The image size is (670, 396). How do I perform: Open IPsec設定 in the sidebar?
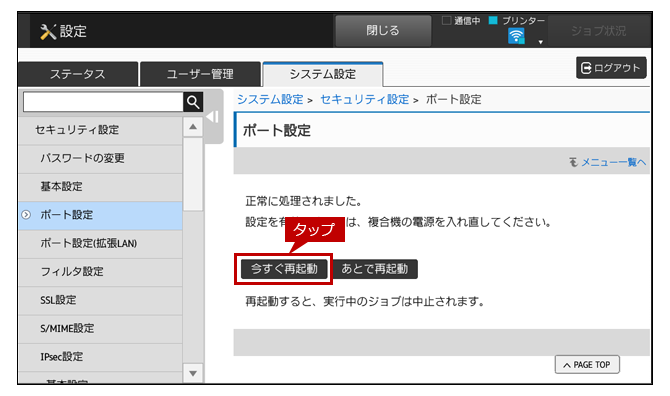100,357
